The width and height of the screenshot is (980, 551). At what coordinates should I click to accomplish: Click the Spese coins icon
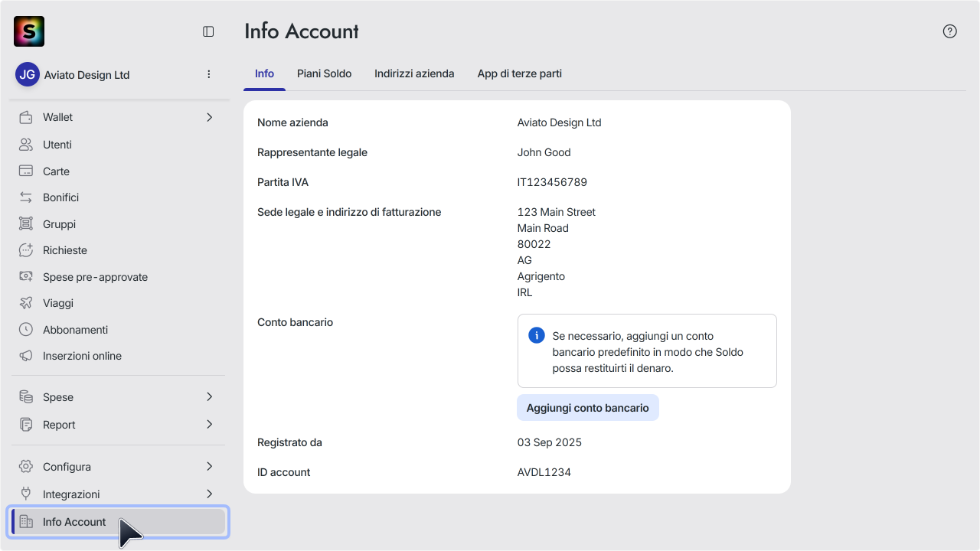click(26, 397)
